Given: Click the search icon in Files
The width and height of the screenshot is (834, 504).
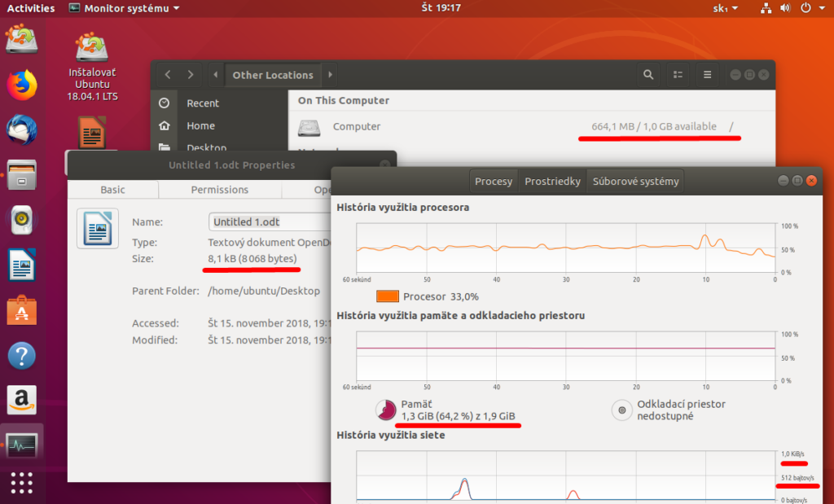Looking at the screenshot, I should pyautogui.click(x=647, y=75).
